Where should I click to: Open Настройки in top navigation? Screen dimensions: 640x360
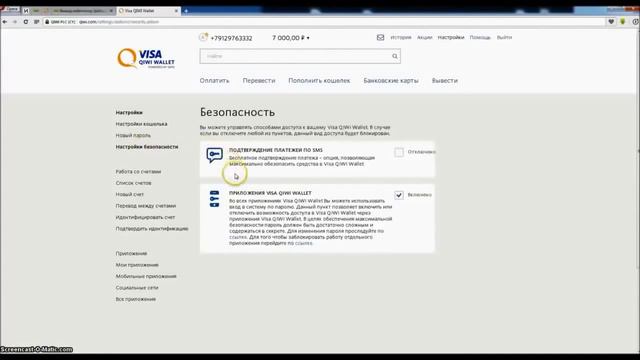[451, 37]
